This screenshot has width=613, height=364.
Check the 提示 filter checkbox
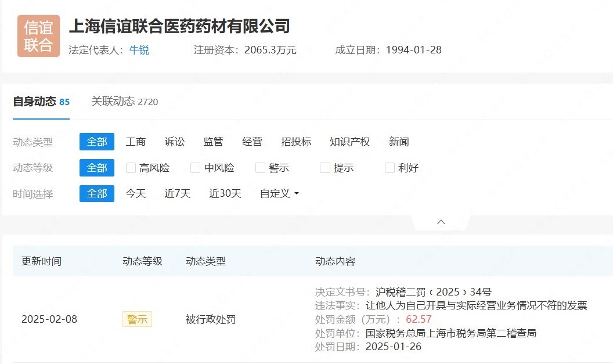point(324,167)
